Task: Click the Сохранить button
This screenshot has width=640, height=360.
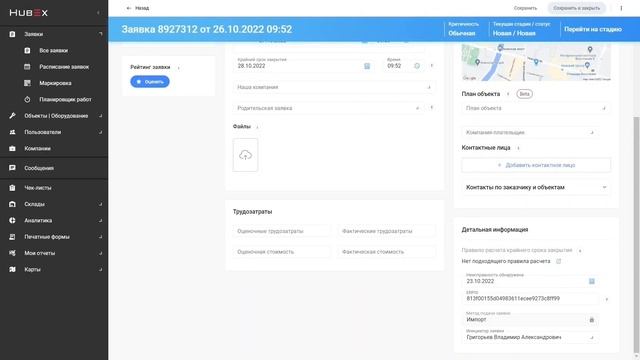Action: click(x=525, y=8)
